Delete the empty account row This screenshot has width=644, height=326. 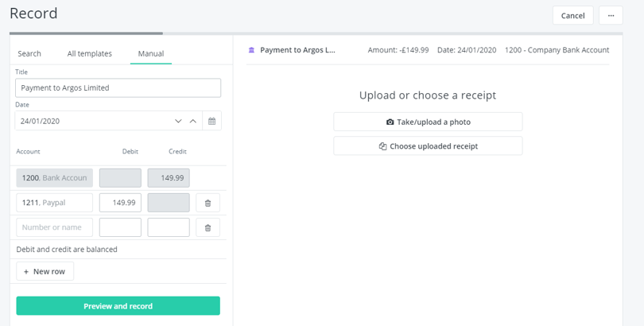point(208,227)
